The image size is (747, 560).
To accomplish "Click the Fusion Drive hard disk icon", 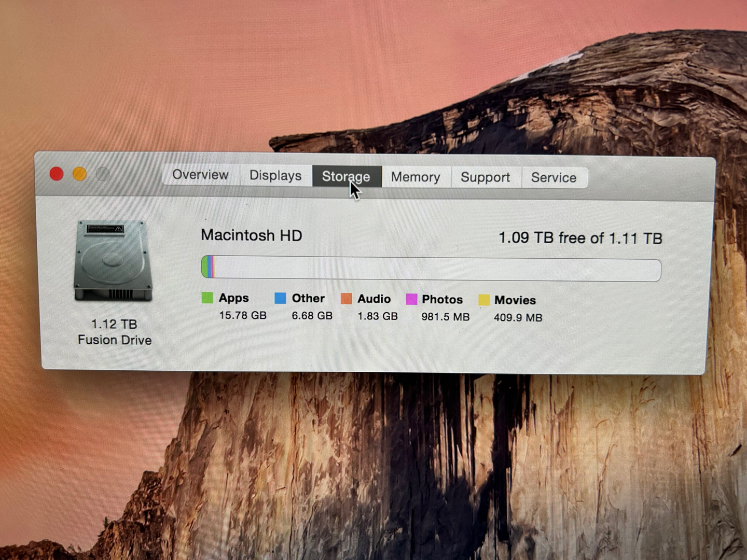I will [x=113, y=260].
